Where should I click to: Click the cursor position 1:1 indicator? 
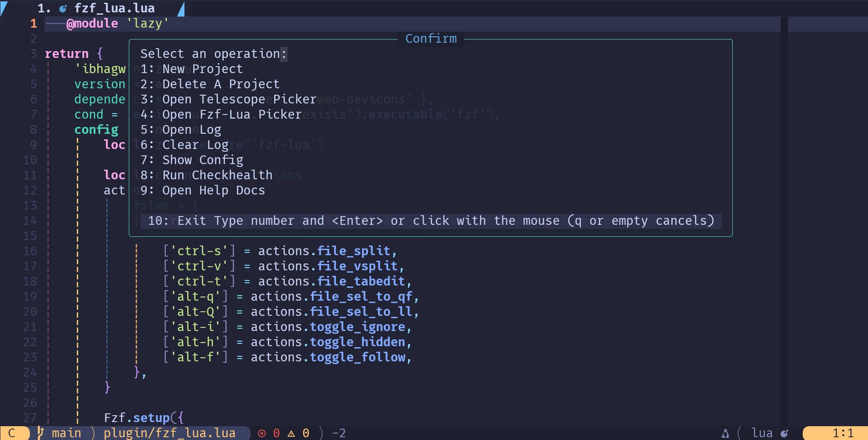842,433
